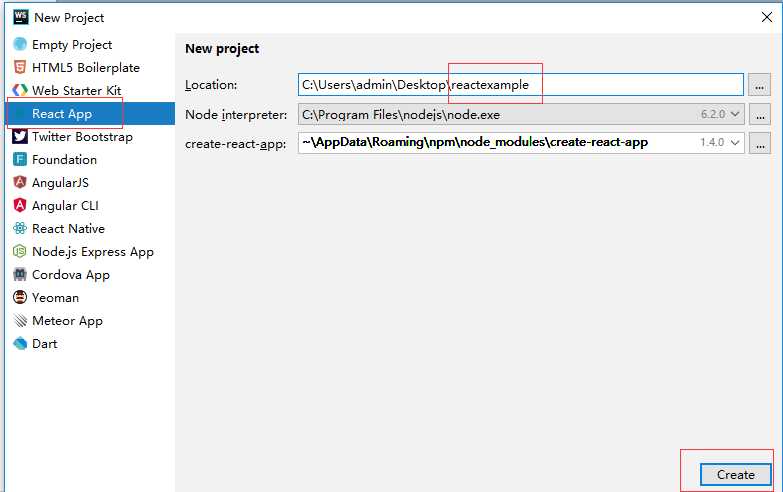Click the Empty Project globe icon

[20, 44]
